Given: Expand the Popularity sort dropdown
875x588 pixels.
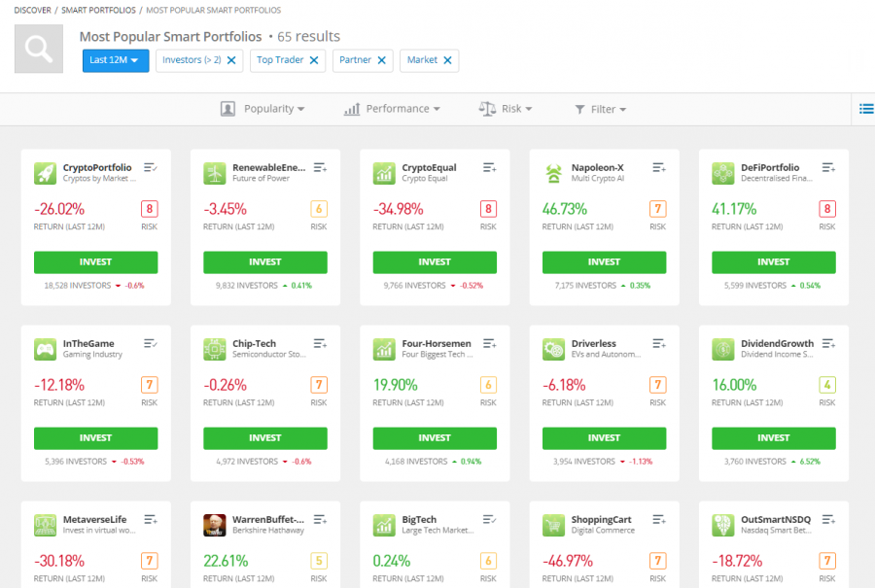Looking at the screenshot, I should click(262, 109).
